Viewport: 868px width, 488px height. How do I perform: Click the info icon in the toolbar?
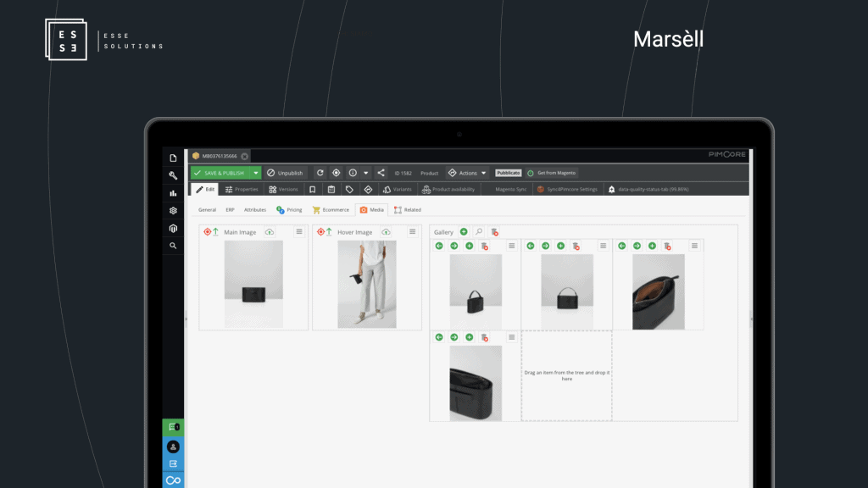point(353,173)
